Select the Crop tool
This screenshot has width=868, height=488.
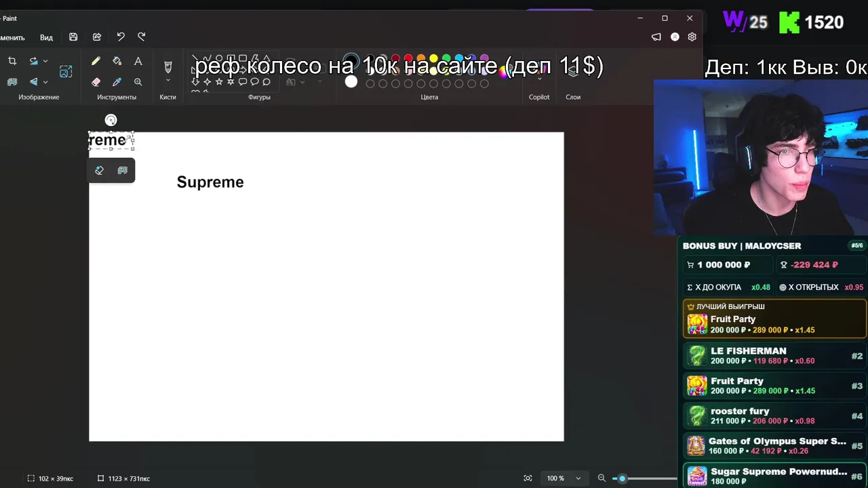[12, 61]
